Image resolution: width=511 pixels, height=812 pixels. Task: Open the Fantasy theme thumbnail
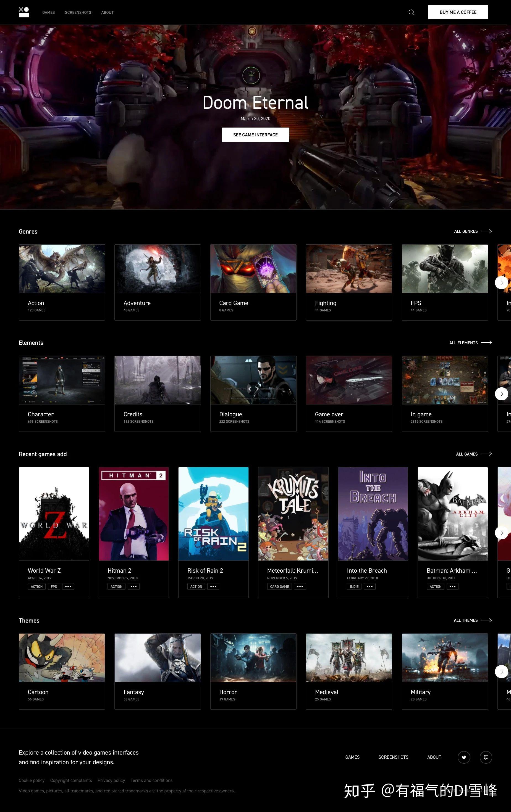coord(158,658)
